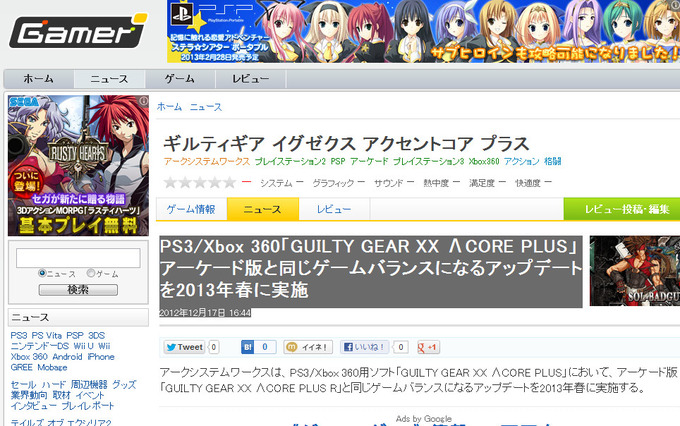Open Android news in sidebar
Viewport: 680px width, 426px height.
[67, 357]
